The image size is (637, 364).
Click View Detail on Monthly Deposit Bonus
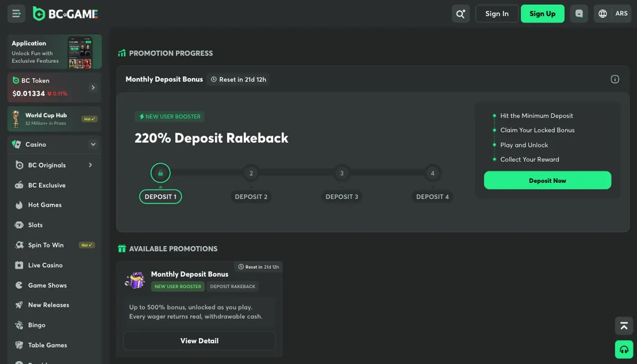click(x=199, y=341)
